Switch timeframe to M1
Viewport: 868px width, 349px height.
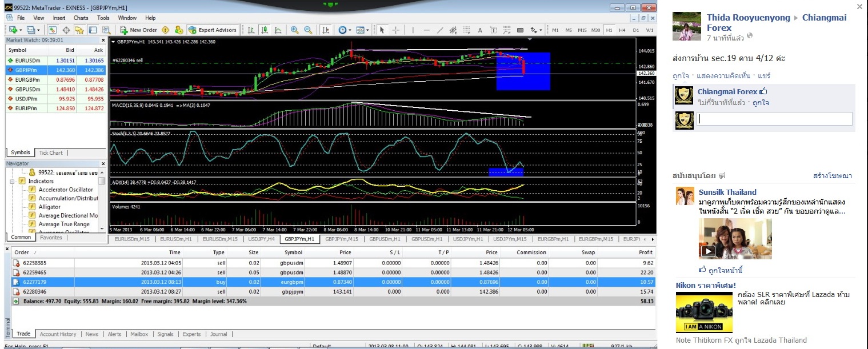pos(555,30)
